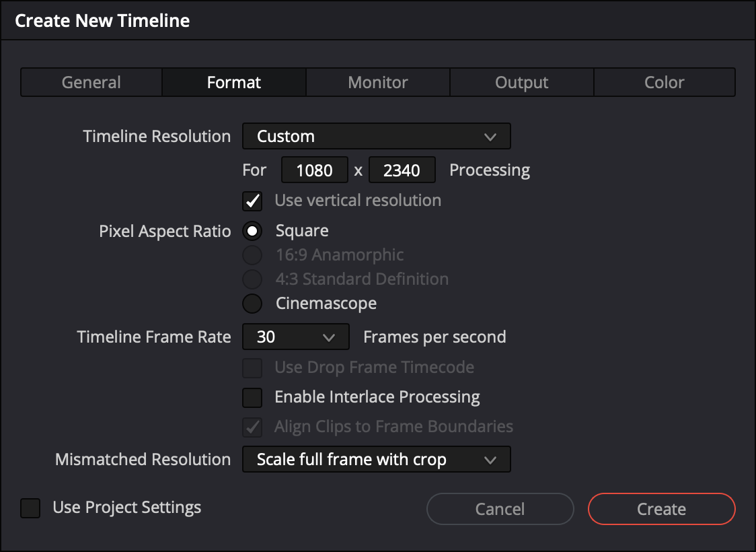Click the 16:9 Anamorphic radio button
756x552 pixels.
point(252,255)
